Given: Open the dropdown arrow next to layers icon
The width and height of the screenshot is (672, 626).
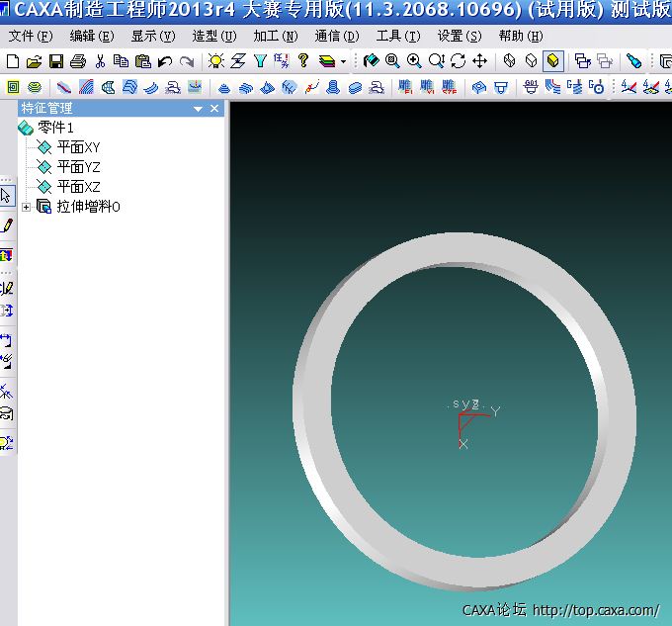Looking at the screenshot, I should [343, 61].
